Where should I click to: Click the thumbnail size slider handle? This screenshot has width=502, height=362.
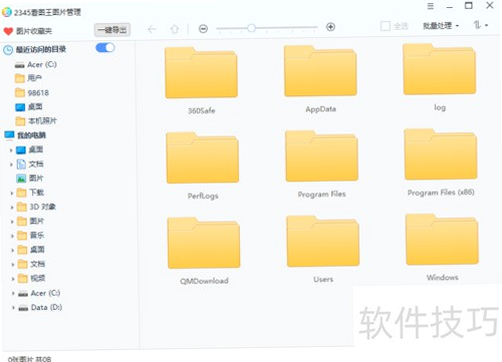pos(252,28)
